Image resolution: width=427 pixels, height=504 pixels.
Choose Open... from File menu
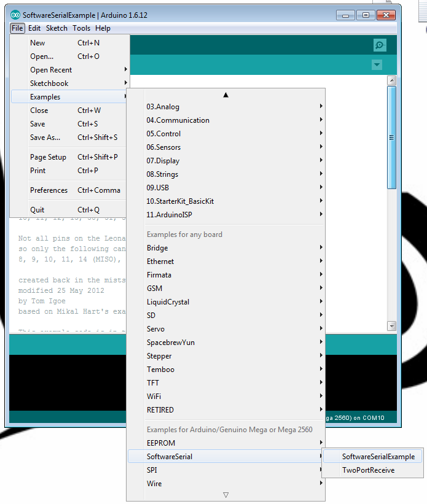(x=69, y=56)
